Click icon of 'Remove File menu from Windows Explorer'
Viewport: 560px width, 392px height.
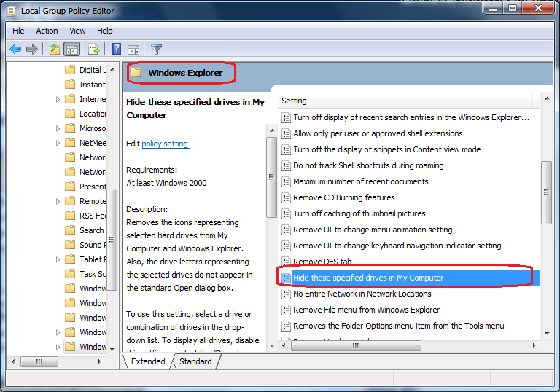(x=286, y=310)
